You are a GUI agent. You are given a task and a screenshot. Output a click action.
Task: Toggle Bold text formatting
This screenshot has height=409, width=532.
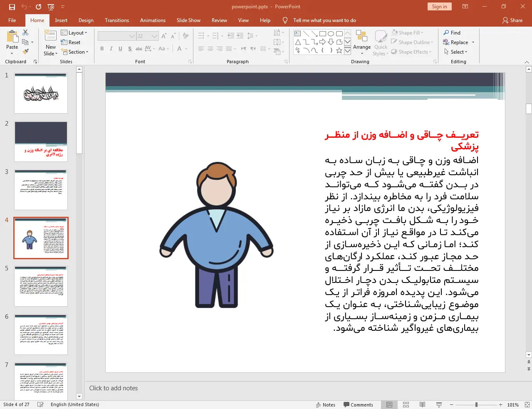(102, 49)
